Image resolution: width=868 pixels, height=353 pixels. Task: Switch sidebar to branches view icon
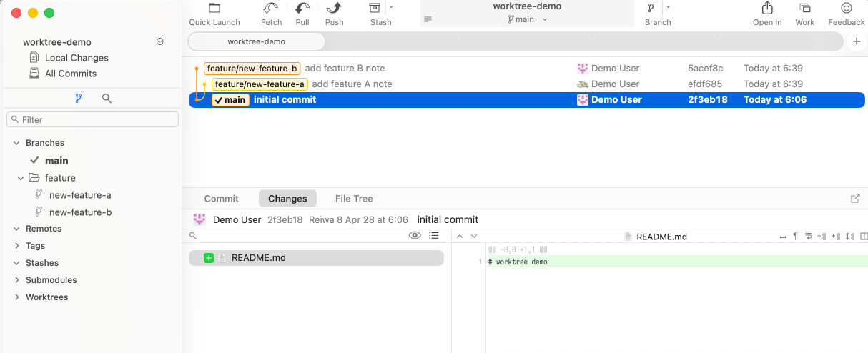pos(78,99)
